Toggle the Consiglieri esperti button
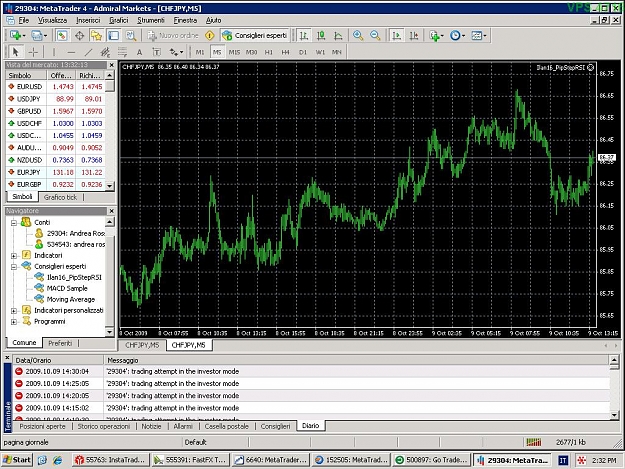 click(255, 35)
